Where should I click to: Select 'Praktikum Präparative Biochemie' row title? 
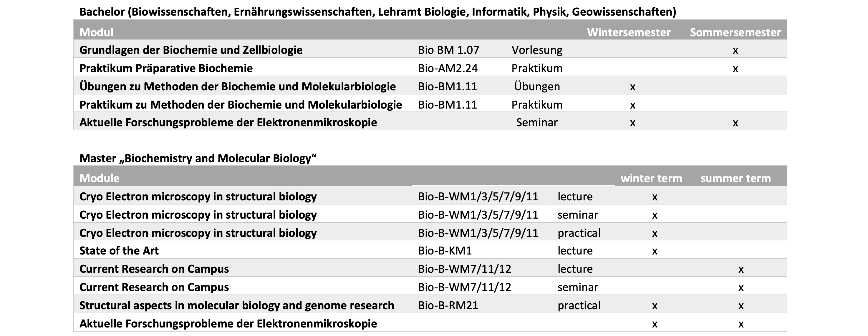(166, 68)
